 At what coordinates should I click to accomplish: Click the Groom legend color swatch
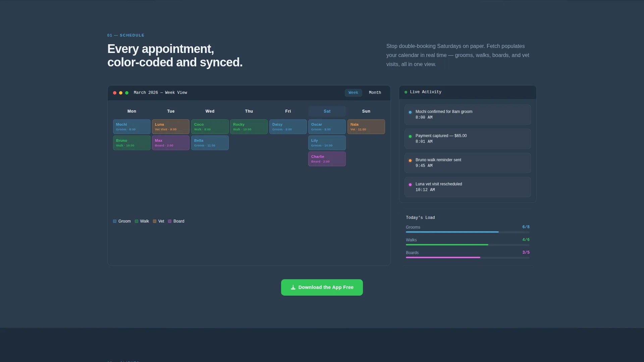pos(115,221)
